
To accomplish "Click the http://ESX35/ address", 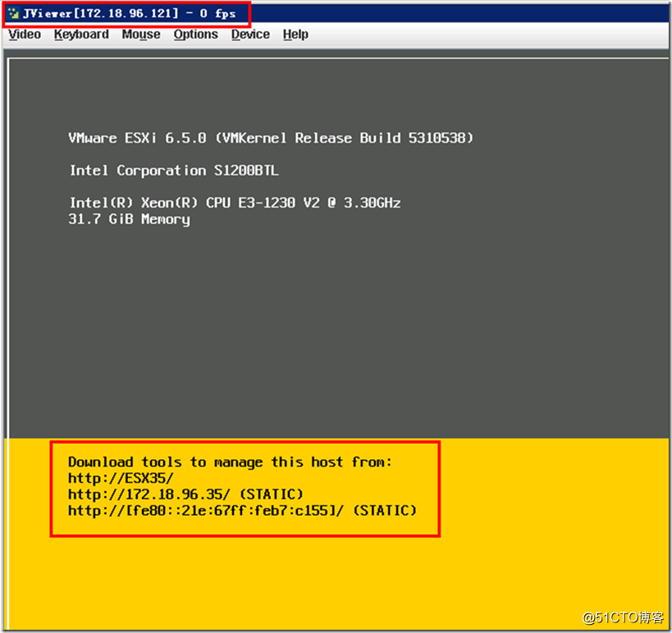I will tap(121, 478).
